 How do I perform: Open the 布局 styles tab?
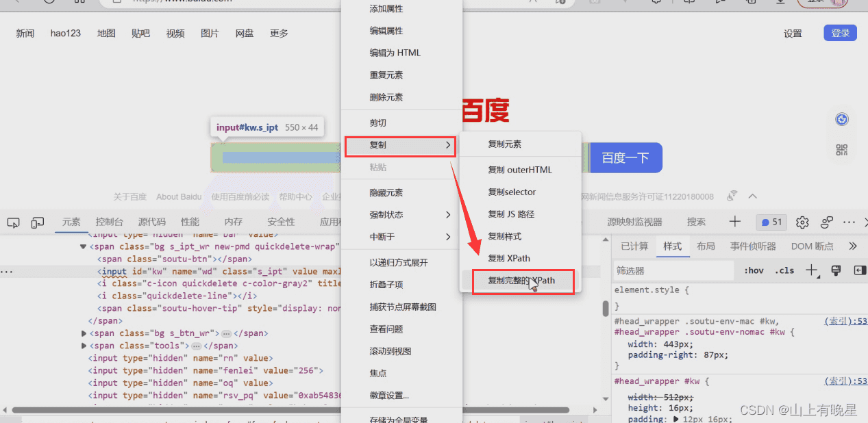click(x=706, y=246)
